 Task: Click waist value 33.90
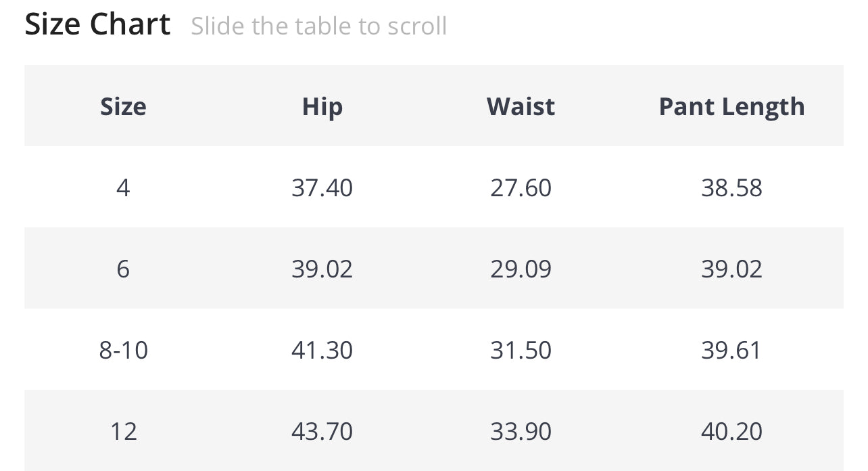coord(521,431)
